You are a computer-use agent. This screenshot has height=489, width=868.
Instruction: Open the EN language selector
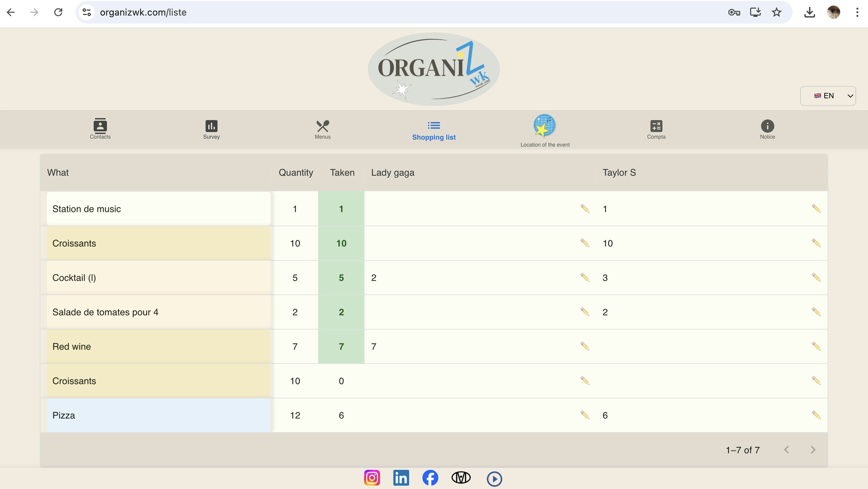tap(828, 96)
